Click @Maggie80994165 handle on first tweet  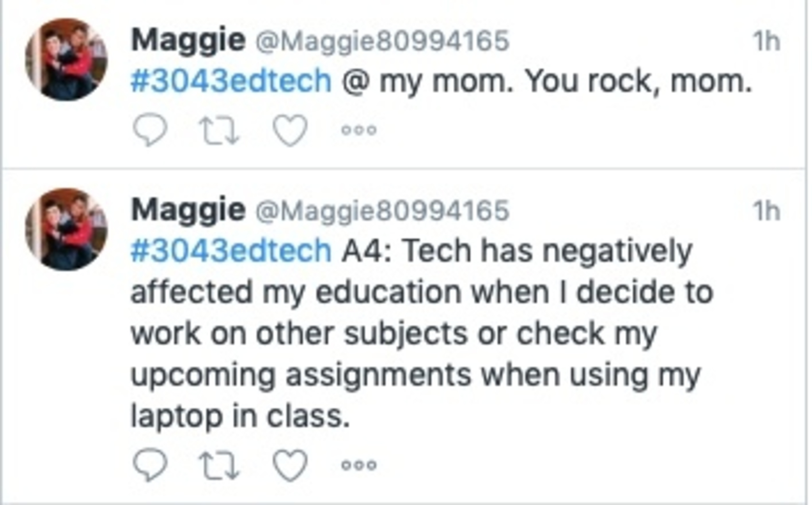click(x=382, y=41)
